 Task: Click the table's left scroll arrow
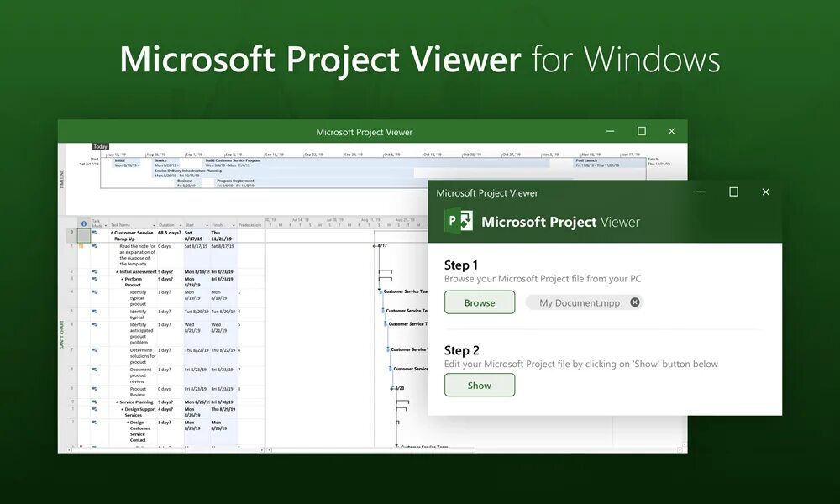coord(69,450)
